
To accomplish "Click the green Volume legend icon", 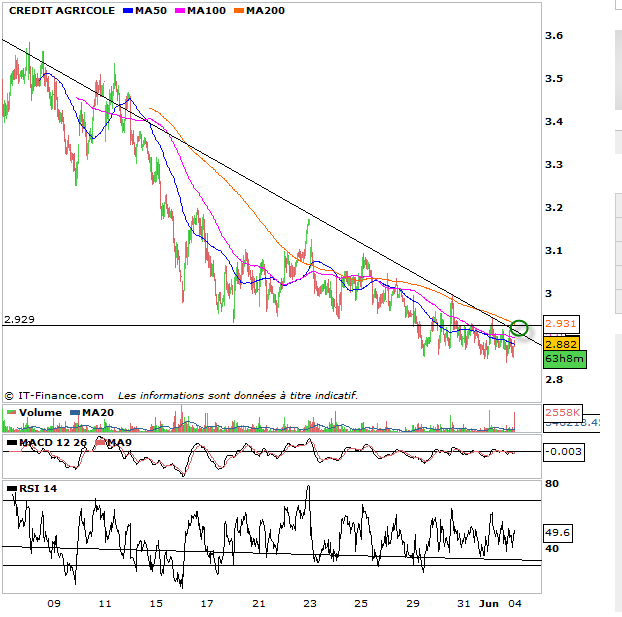I will pos(11,412).
